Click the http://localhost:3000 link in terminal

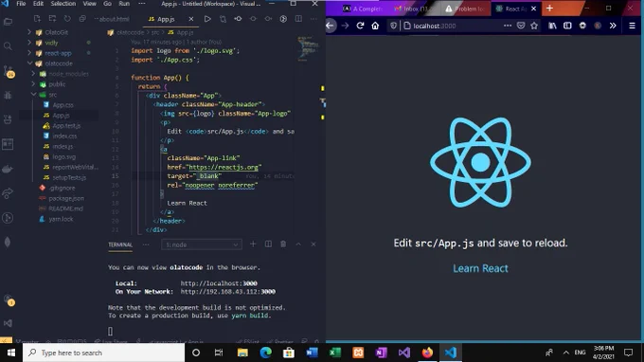click(219, 283)
